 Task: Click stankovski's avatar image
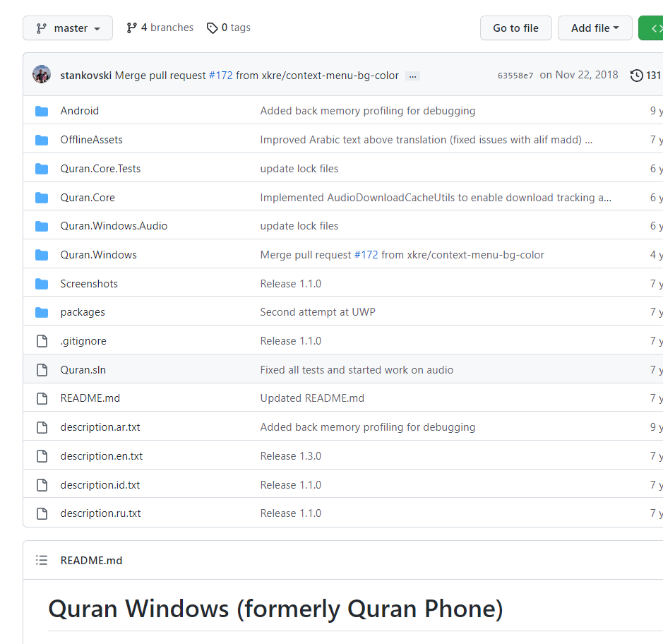(x=42, y=74)
